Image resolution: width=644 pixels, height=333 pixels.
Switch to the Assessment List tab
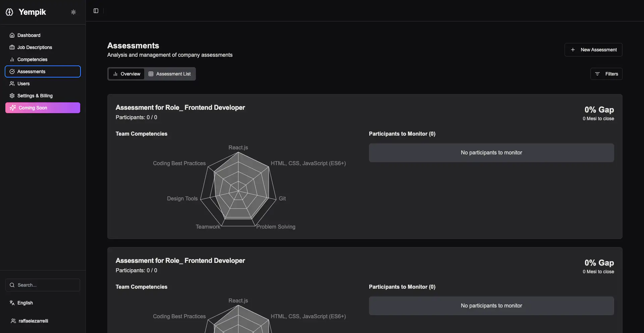pyautogui.click(x=170, y=74)
